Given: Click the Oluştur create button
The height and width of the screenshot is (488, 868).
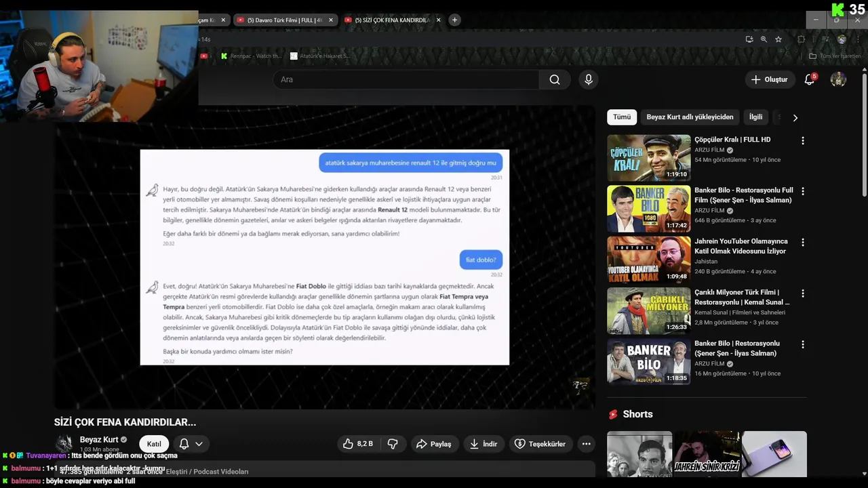Looking at the screenshot, I should (770, 80).
